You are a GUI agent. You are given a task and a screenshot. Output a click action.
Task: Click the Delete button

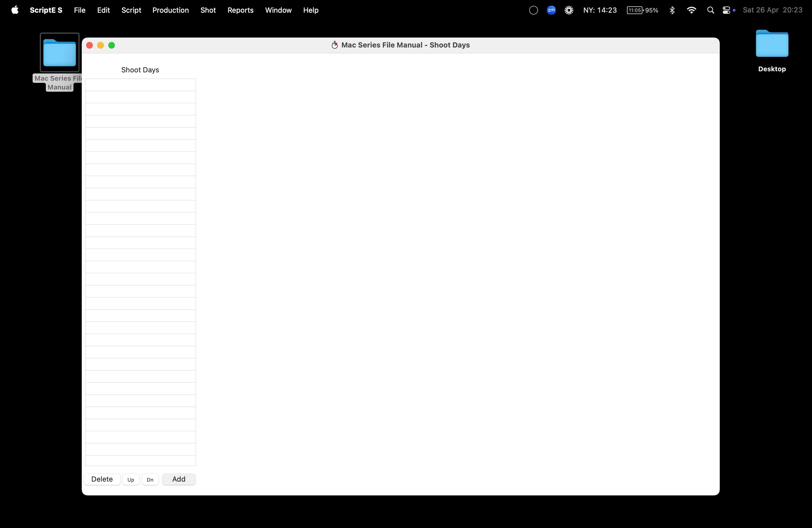(102, 479)
